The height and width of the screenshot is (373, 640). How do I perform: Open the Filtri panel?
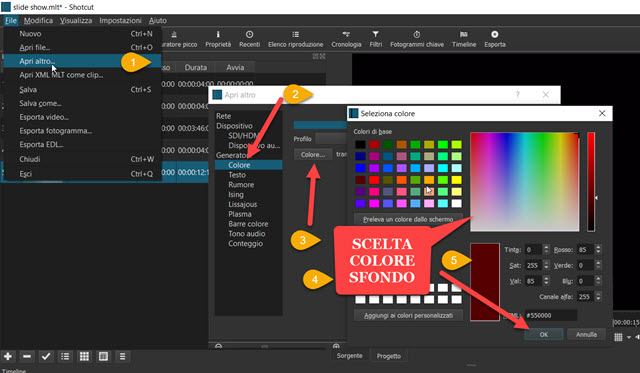[376, 39]
